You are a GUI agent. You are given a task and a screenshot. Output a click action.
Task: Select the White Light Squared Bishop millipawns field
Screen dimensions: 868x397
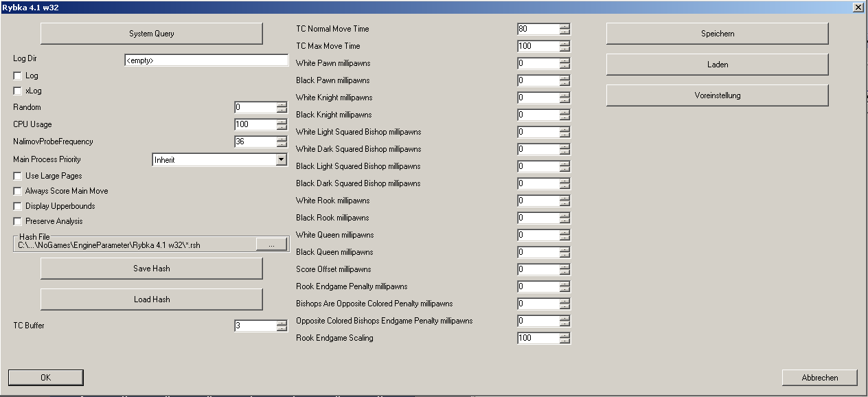pyautogui.click(x=538, y=132)
